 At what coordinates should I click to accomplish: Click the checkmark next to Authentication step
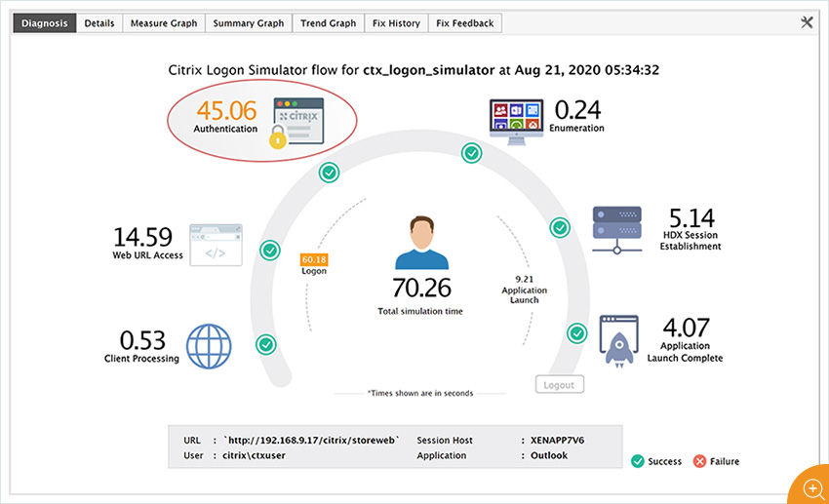click(329, 173)
